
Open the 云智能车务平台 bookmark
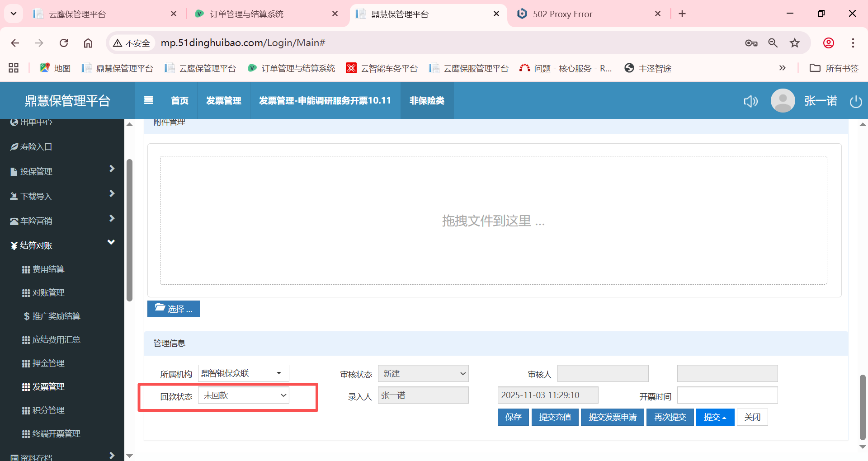click(382, 68)
